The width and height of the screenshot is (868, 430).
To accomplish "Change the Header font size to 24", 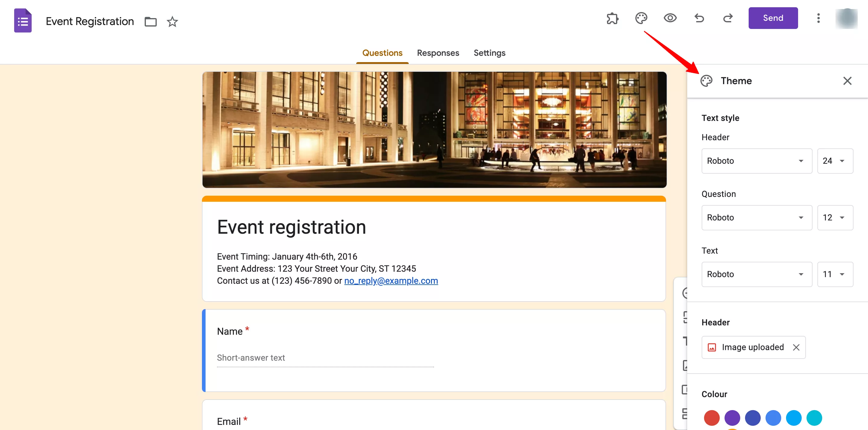I will (x=836, y=161).
